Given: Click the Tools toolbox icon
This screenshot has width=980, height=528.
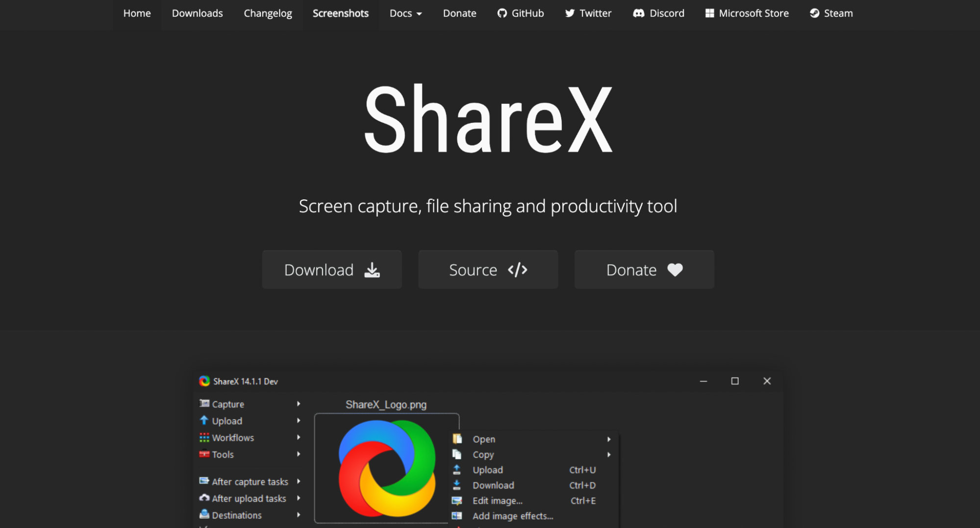Looking at the screenshot, I should pos(204,454).
